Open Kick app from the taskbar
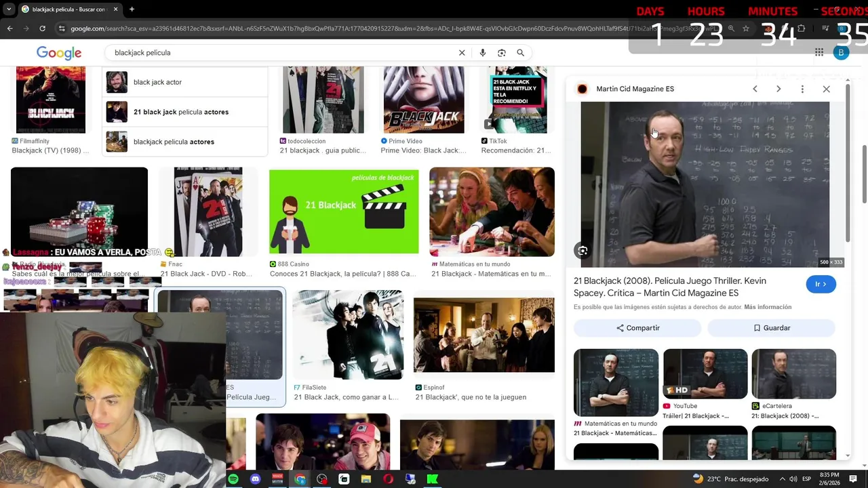 [432, 479]
